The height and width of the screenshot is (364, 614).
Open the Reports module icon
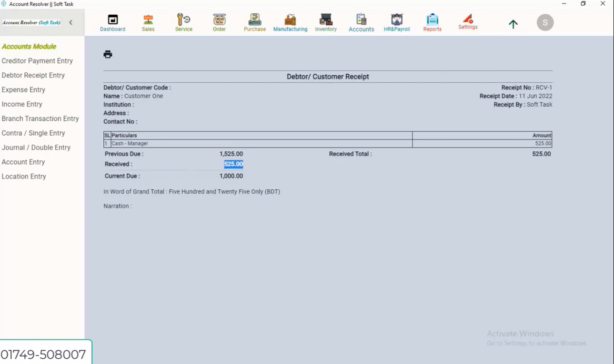coord(432,21)
